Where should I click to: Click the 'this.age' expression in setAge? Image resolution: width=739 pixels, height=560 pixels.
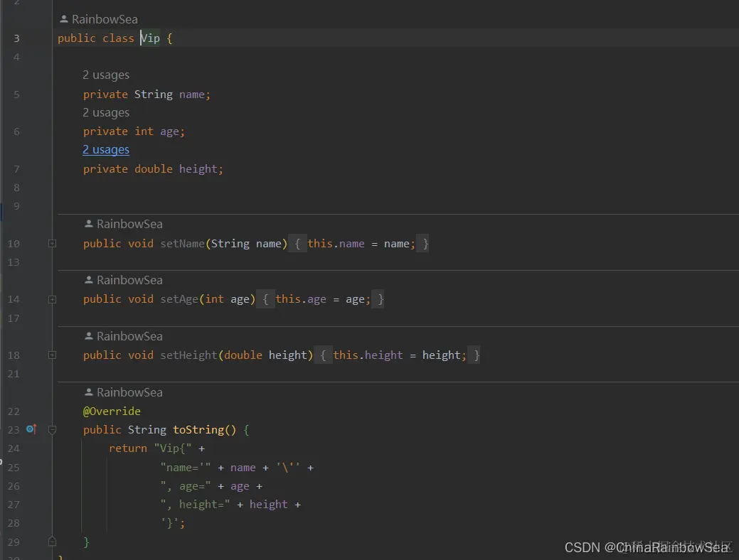click(301, 300)
